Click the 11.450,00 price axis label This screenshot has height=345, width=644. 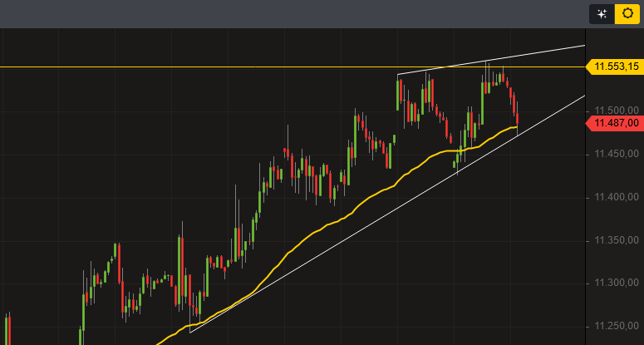point(616,154)
